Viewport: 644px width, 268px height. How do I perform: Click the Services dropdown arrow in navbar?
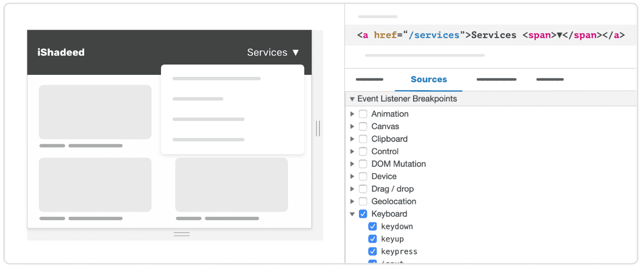tap(295, 53)
